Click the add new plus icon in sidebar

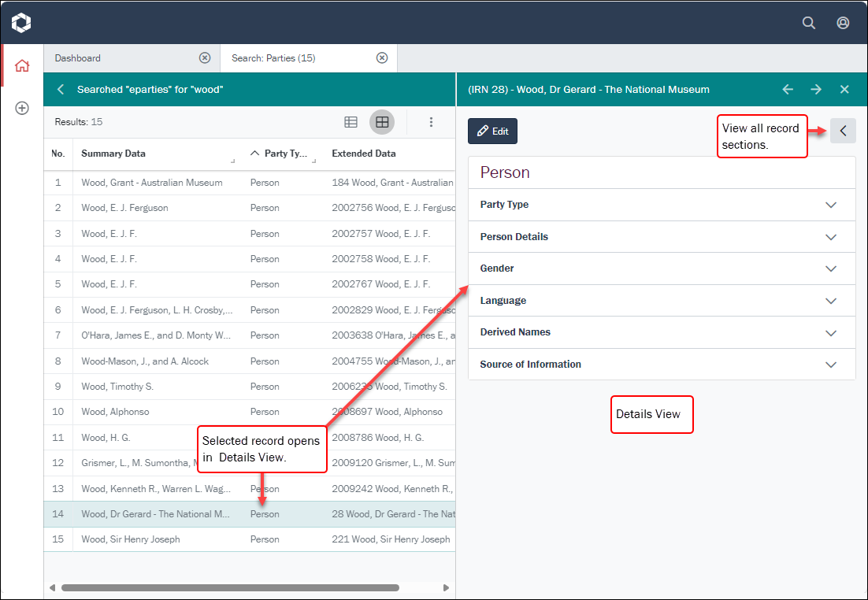click(22, 108)
